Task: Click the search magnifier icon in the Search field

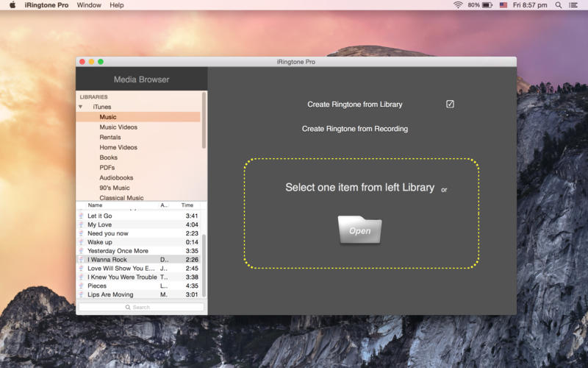Action: click(128, 307)
